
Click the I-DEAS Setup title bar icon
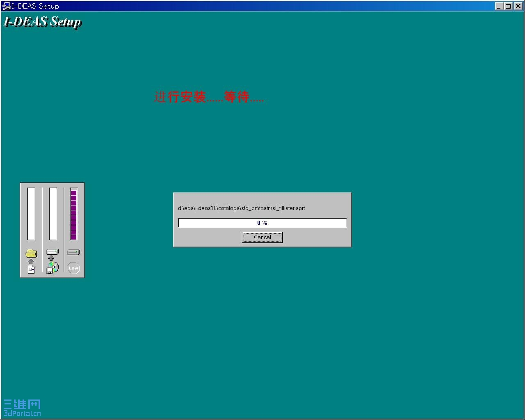6,6
